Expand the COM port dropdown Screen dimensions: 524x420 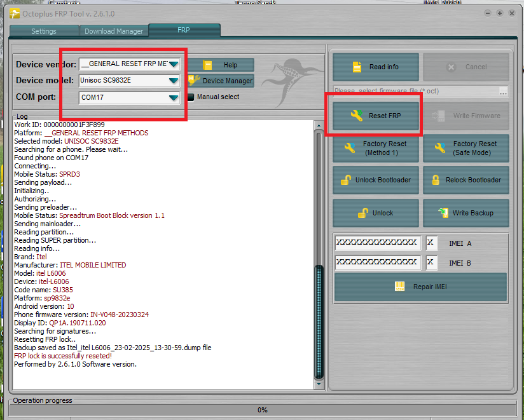click(x=174, y=98)
